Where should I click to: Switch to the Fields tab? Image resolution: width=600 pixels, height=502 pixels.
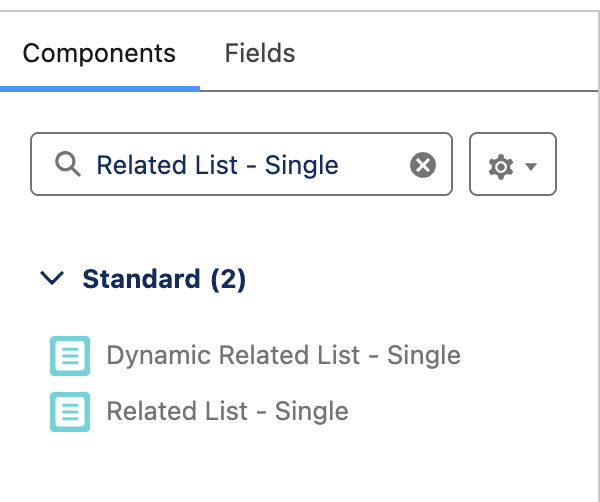pyautogui.click(x=259, y=53)
